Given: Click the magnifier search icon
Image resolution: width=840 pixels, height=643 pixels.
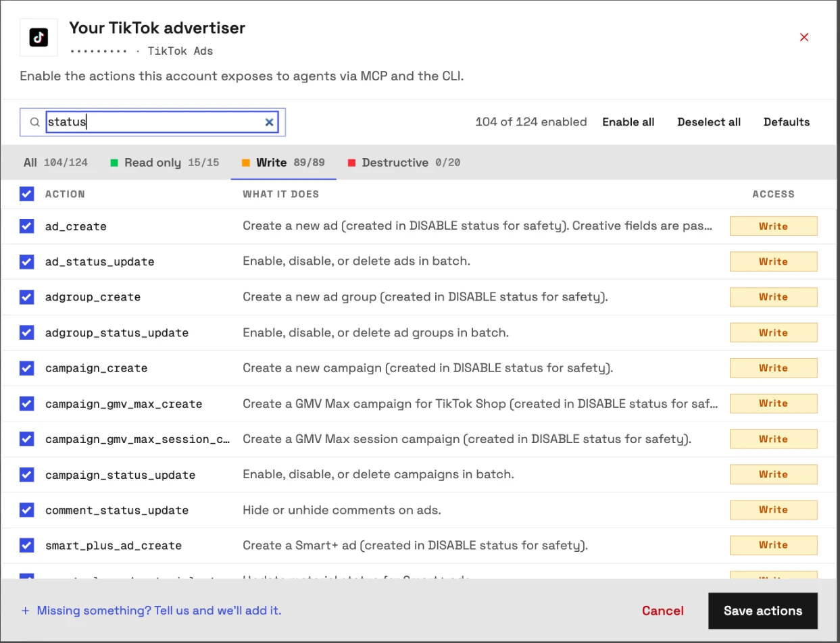Looking at the screenshot, I should 34,122.
